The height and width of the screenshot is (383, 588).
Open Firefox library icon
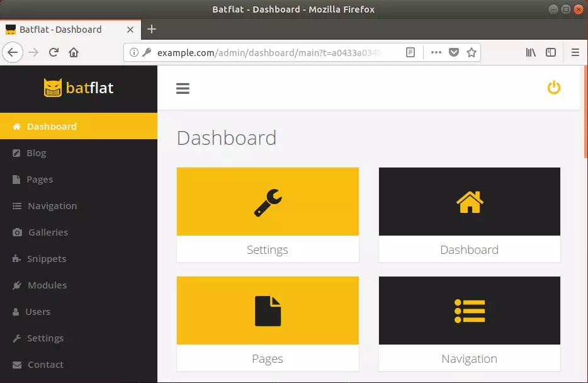point(531,52)
